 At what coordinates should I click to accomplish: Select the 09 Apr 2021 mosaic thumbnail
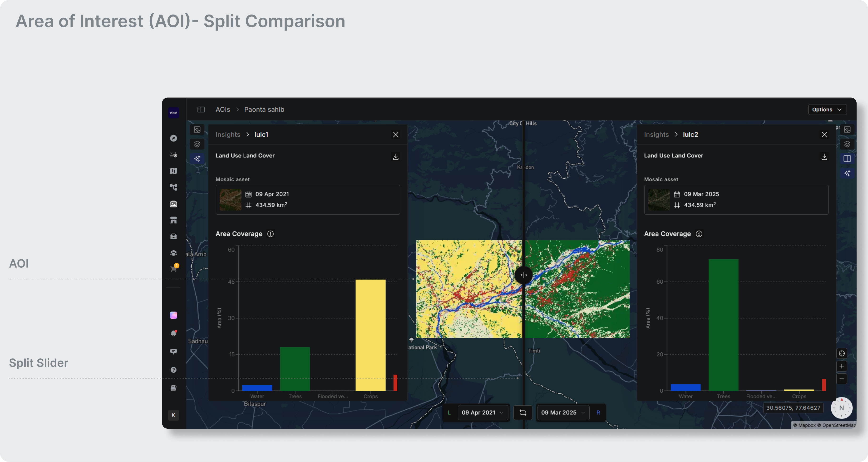click(x=231, y=200)
